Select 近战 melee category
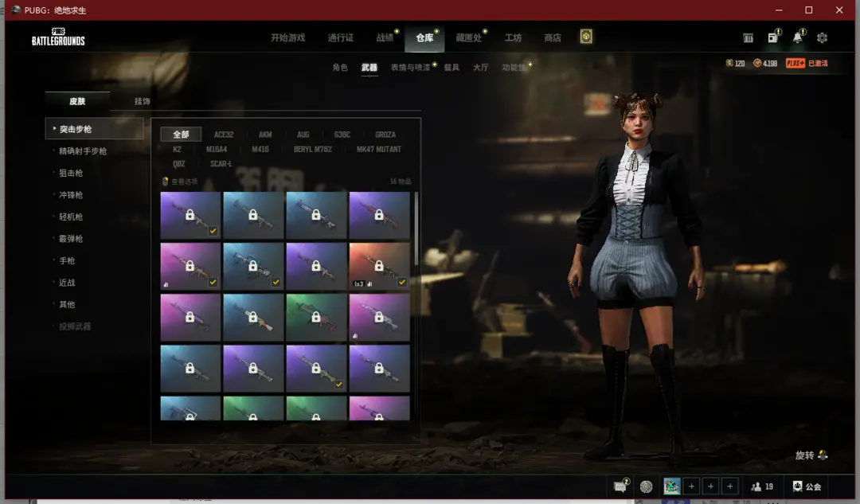 coord(67,283)
